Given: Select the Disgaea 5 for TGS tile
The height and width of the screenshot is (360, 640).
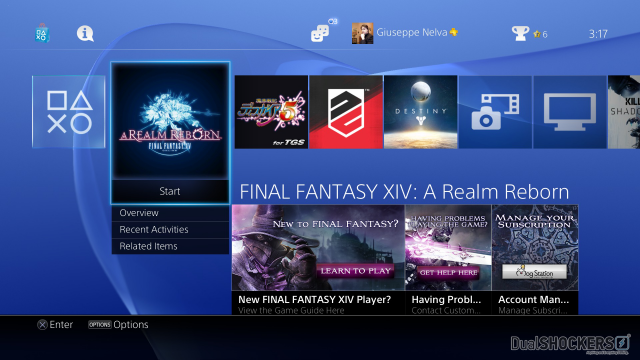Looking at the screenshot, I should [271, 112].
